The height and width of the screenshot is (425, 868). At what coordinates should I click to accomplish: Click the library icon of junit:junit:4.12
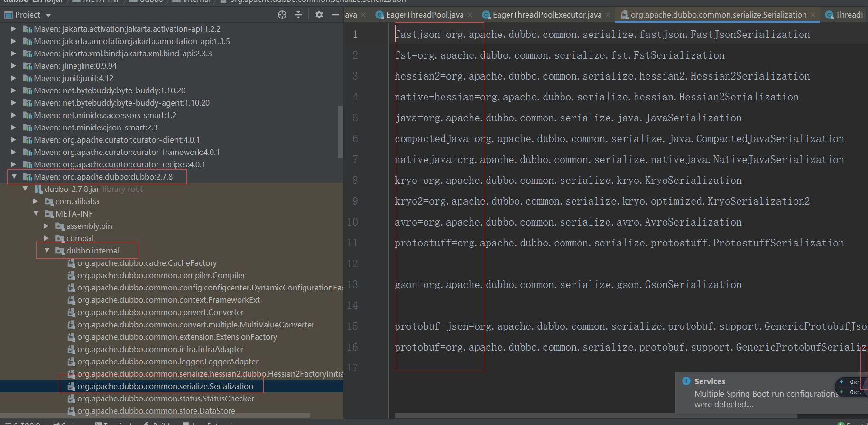(28, 78)
